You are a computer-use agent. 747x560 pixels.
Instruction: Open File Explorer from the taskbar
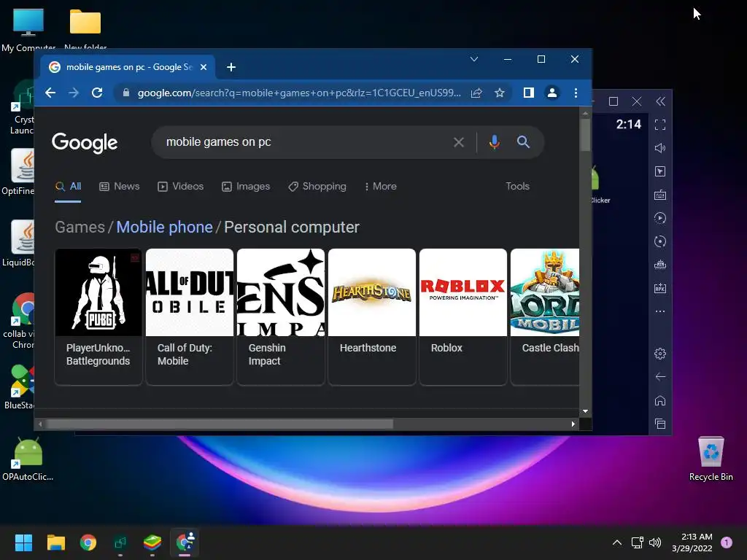pyautogui.click(x=55, y=542)
